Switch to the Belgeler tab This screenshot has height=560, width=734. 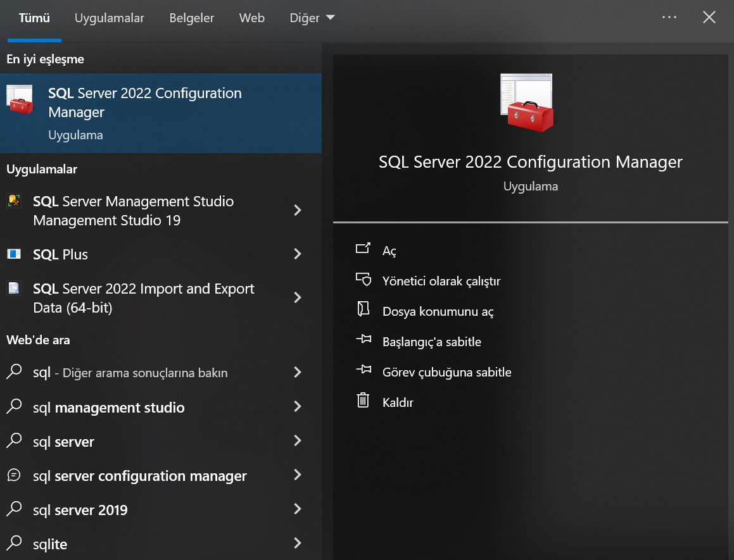point(192,18)
